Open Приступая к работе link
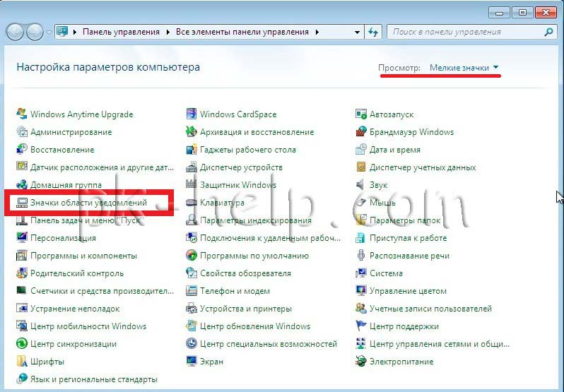This screenshot has height=392, width=564. 409,237
